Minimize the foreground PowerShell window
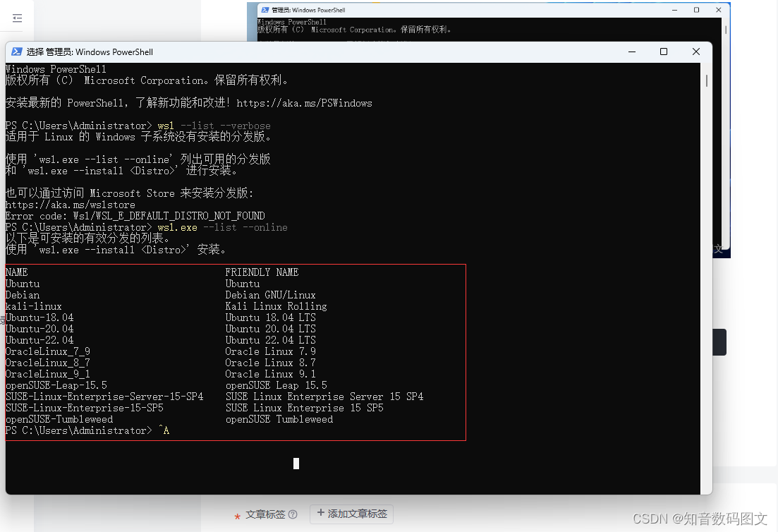 click(631, 52)
